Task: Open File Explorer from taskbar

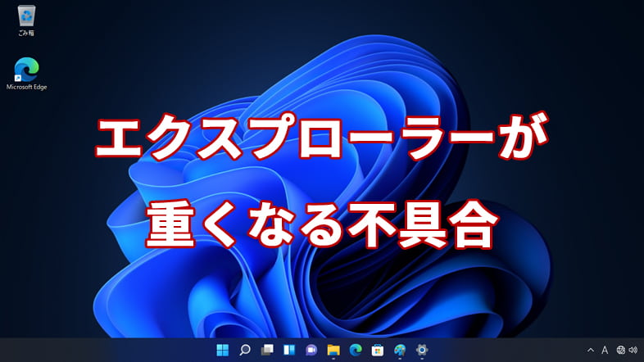Action: pos(333,350)
